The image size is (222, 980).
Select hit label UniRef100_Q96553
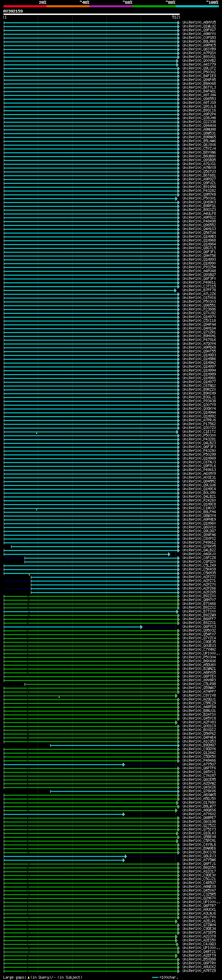(x=199, y=99)
